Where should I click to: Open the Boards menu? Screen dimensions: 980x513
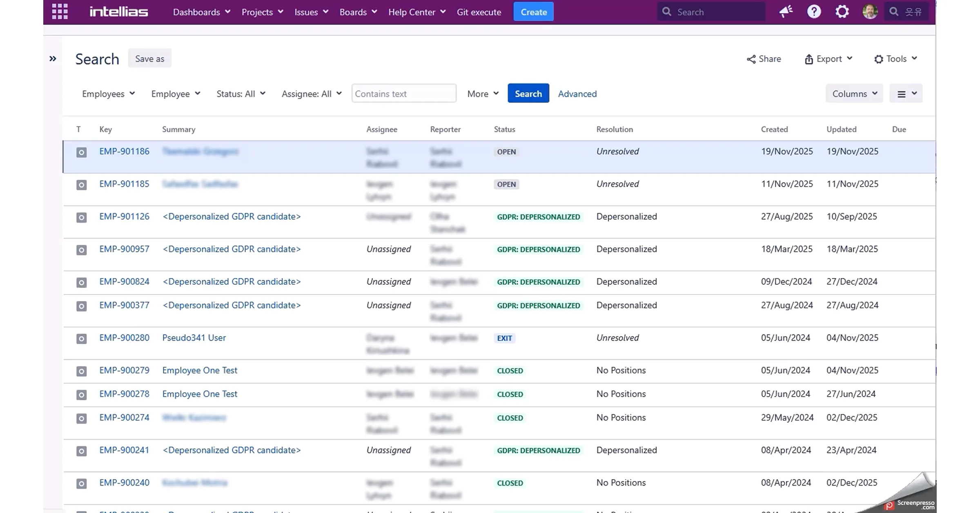point(358,12)
